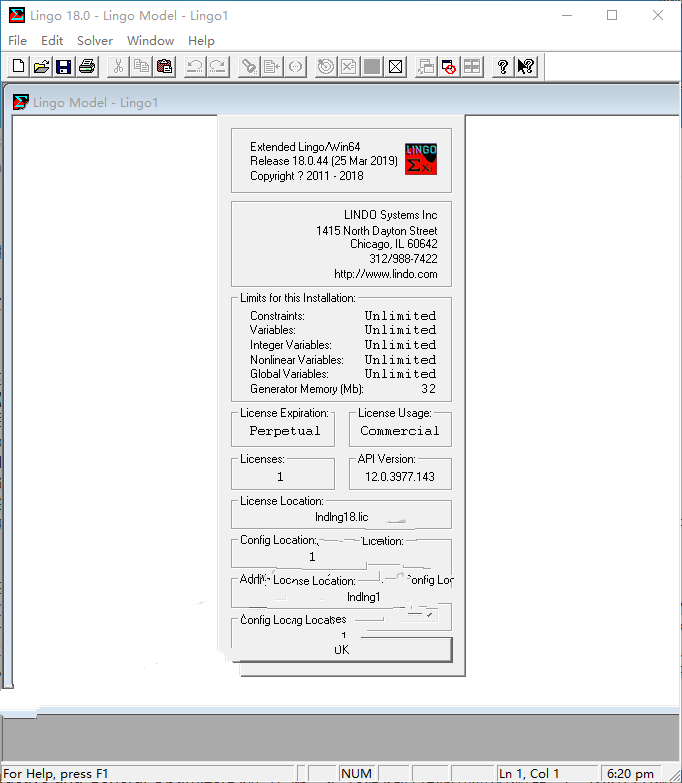Click the Help Topics question mark icon

pyautogui.click(x=503, y=66)
